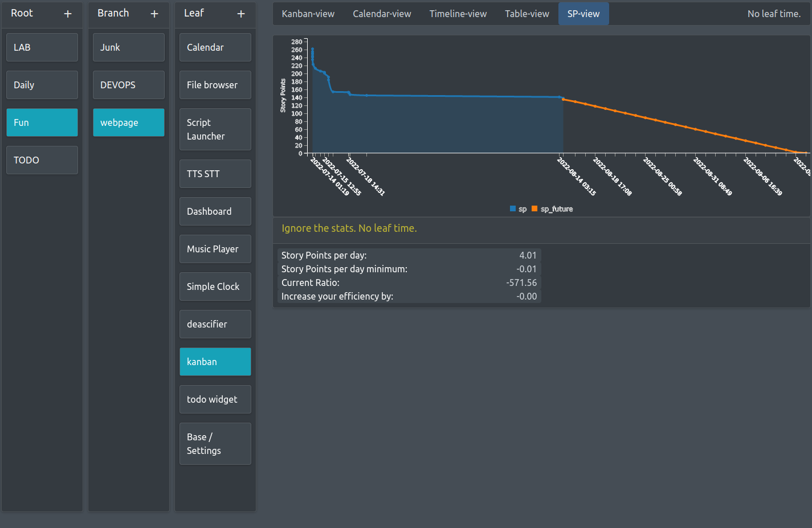Open the Calendar leaf
This screenshot has height=528, width=812.
(x=215, y=47)
